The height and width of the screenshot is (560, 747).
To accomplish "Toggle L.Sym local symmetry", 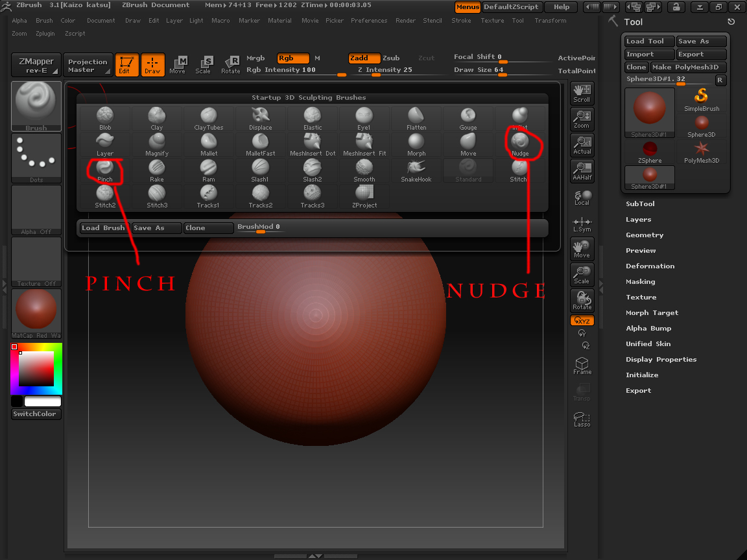I will click(x=582, y=225).
